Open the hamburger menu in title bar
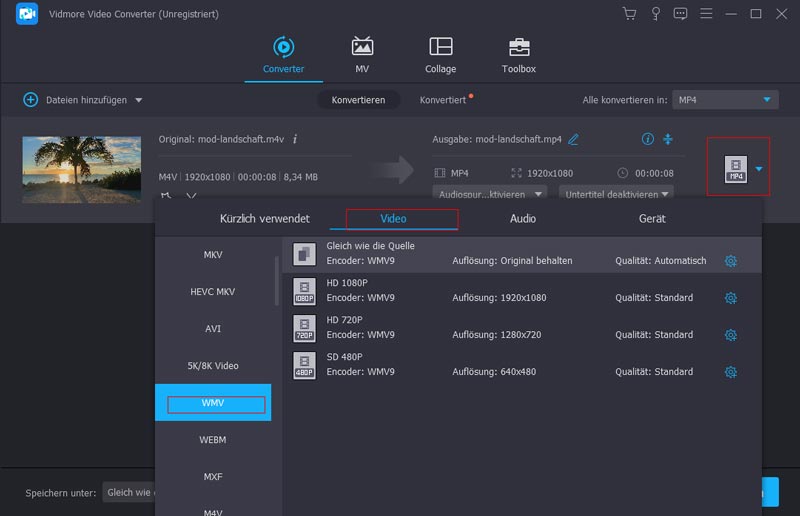Image resolution: width=800 pixels, height=516 pixels. tap(706, 14)
